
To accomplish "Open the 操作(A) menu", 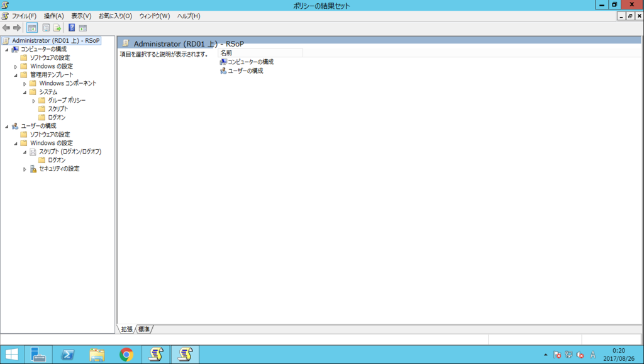I will (54, 16).
